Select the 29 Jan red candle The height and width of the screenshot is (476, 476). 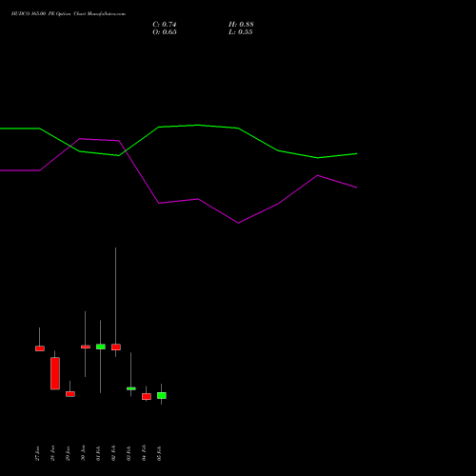tap(70, 394)
